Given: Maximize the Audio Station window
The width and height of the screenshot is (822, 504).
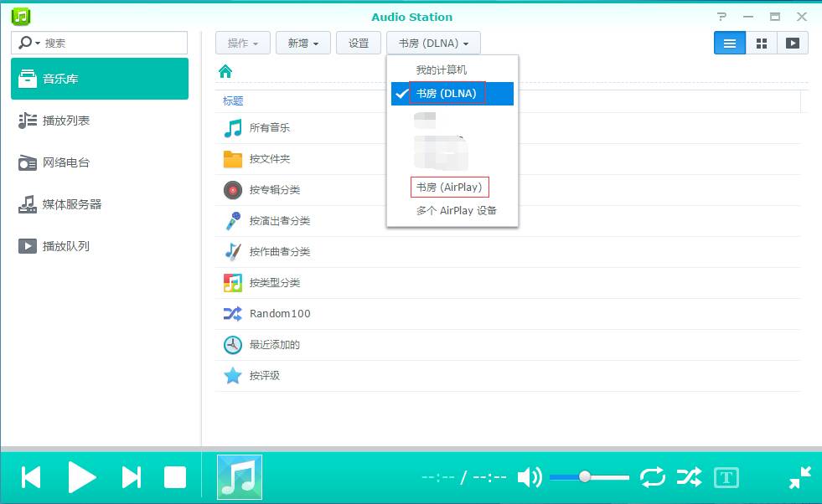Looking at the screenshot, I should [x=775, y=17].
